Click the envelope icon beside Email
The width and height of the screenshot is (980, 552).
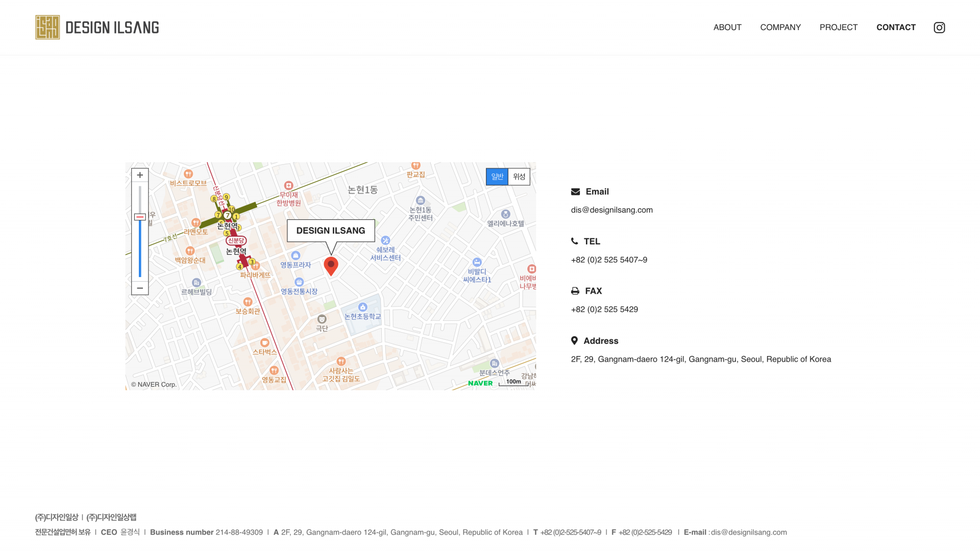pos(575,192)
